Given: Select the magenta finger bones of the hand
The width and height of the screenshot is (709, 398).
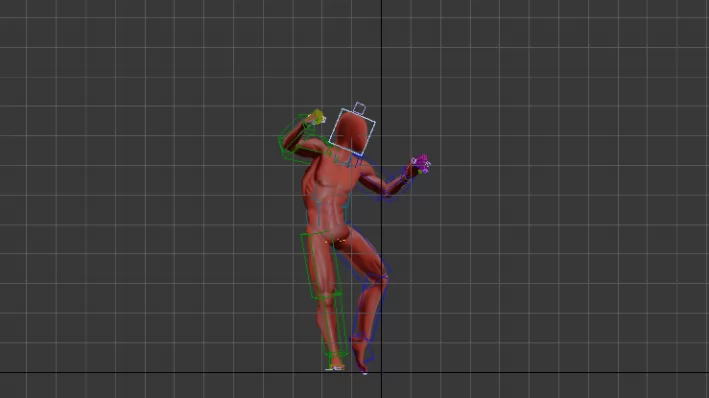Looking at the screenshot, I should [421, 164].
